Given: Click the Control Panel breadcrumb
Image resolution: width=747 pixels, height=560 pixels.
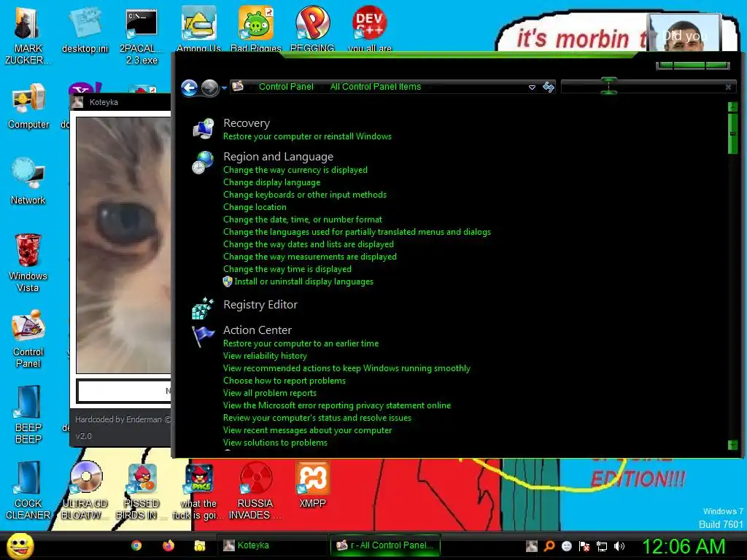Looking at the screenshot, I should click(286, 87).
